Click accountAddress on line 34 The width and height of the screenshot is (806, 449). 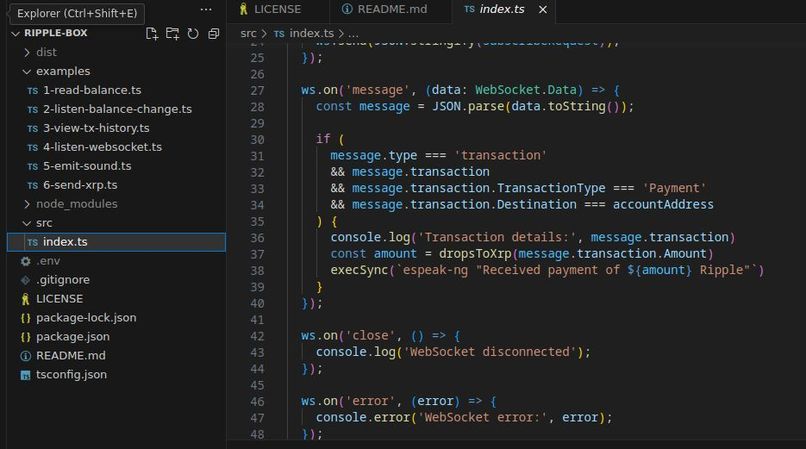pyautogui.click(x=663, y=205)
